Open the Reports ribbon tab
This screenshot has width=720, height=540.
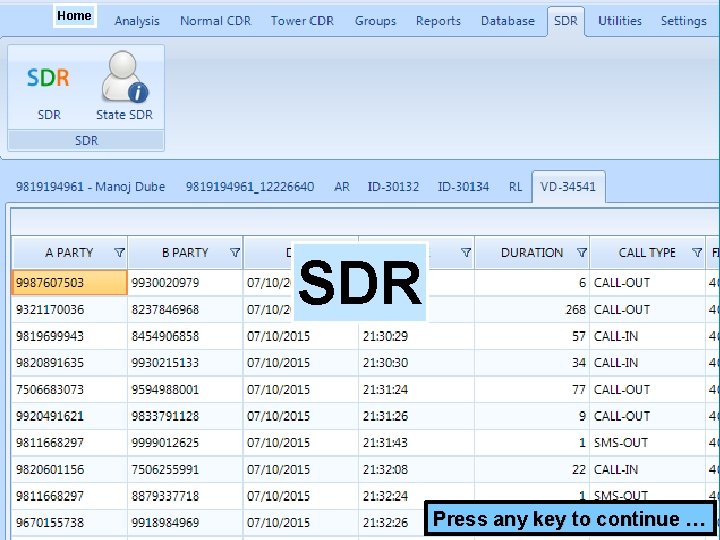tap(438, 21)
